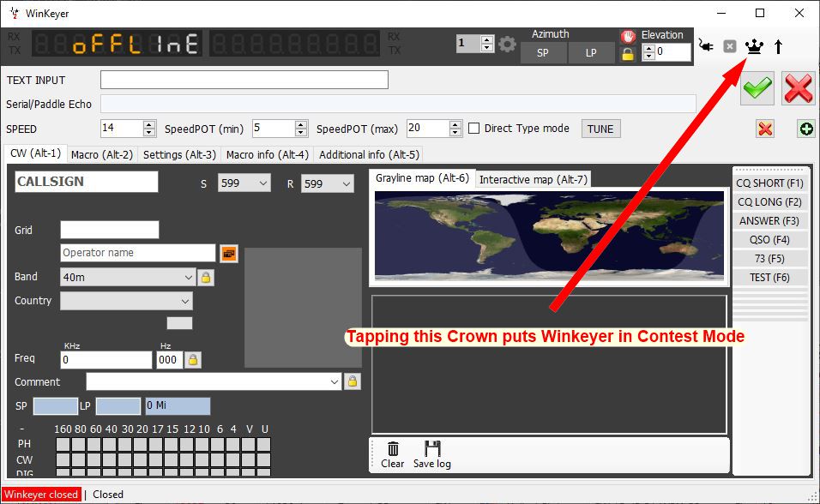820x504 pixels.
Task: Click the TEST (F6) macro button
Action: coord(769,277)
